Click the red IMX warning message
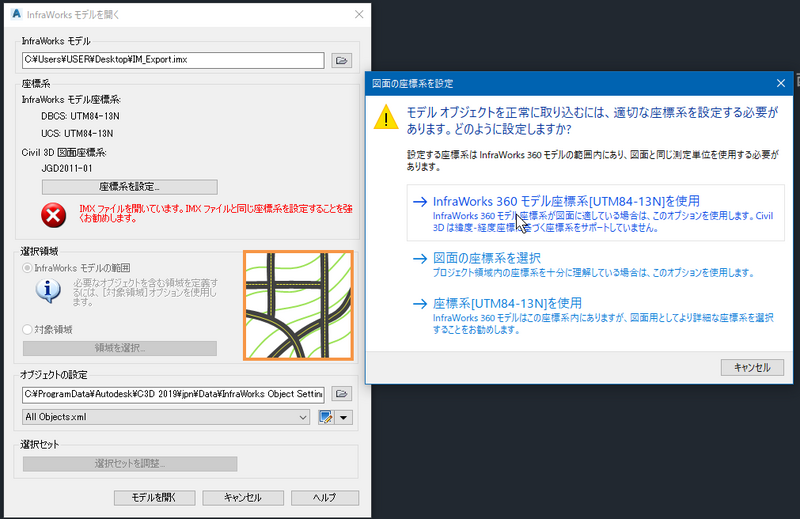The image size is (800, 519). 216,213
